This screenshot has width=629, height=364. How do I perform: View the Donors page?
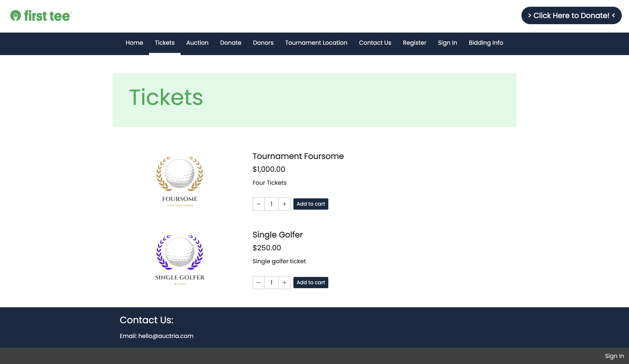click(263, 43)
